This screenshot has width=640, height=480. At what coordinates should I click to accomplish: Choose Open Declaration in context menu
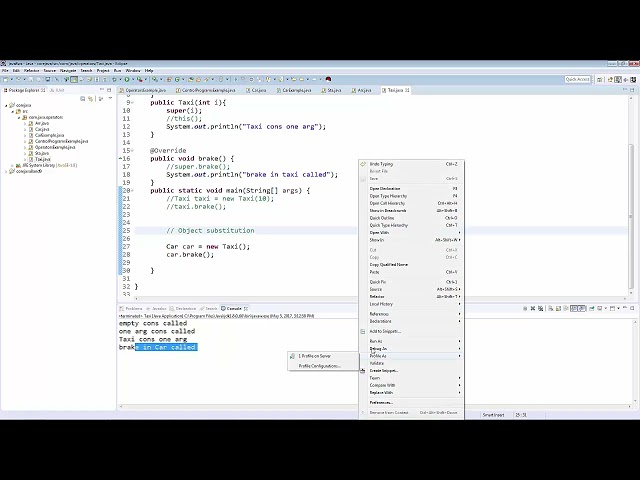click(x=411, y=189)
